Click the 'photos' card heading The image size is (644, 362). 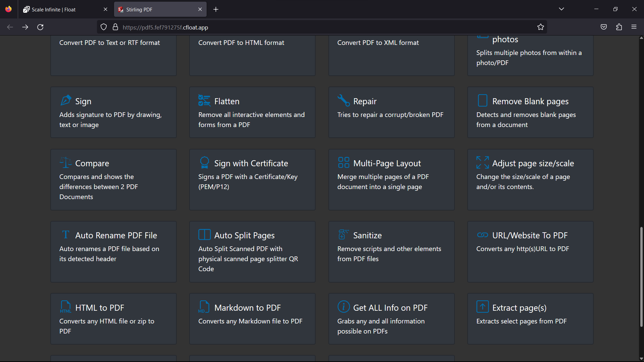(x=505, y=40)
